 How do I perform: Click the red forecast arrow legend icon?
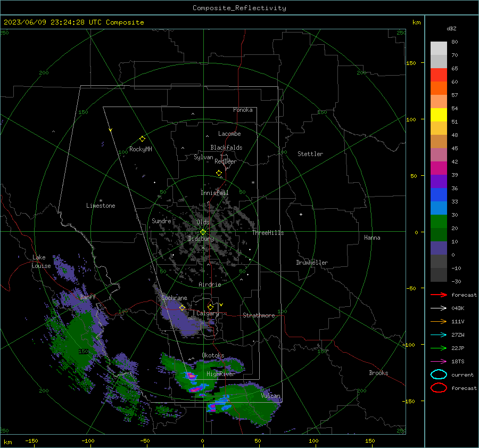pos(439,295)
